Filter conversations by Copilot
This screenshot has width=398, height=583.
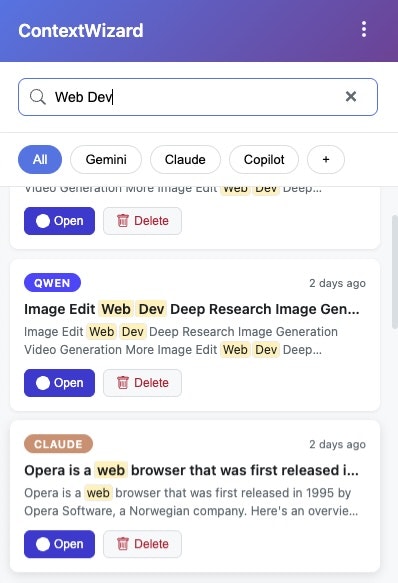264,160
